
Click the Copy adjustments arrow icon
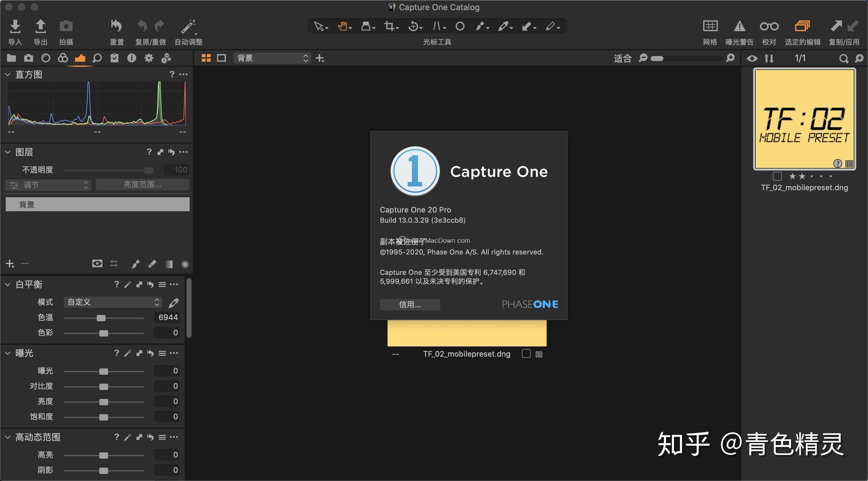tap(837, 26)
